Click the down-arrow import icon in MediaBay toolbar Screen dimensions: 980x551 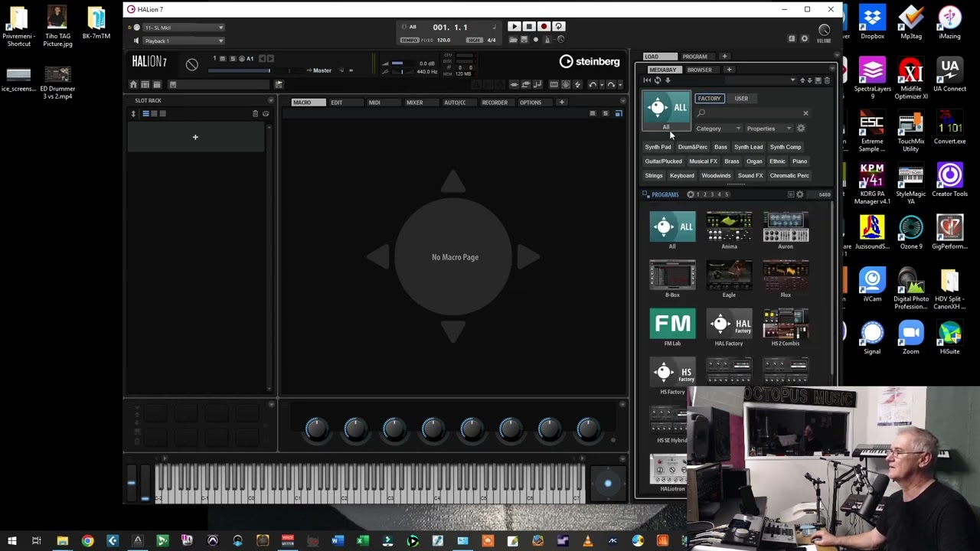tap(668, 80)
